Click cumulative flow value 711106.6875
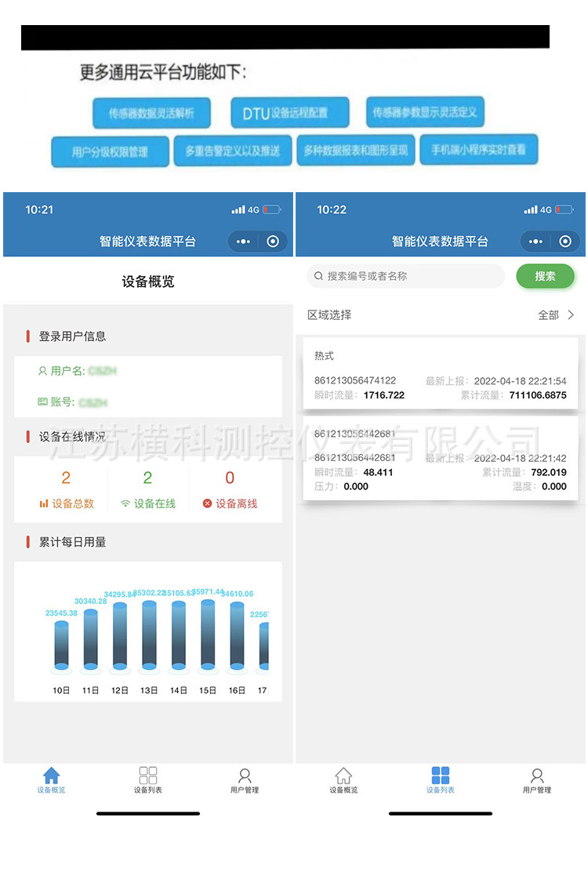 click(538, 395)
